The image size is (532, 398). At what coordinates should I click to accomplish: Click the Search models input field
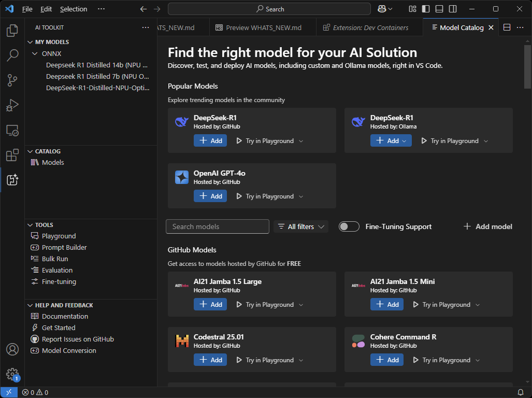[x=217, y=226]
